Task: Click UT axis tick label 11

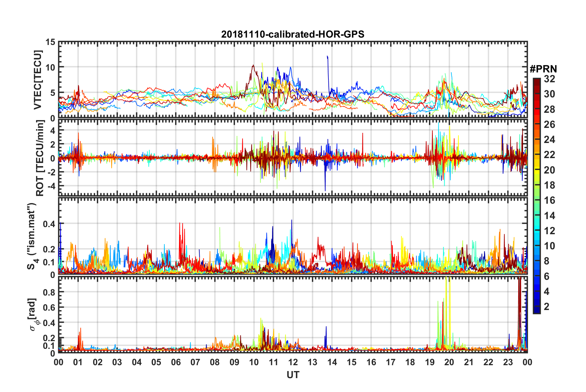Action: [274, 362]
